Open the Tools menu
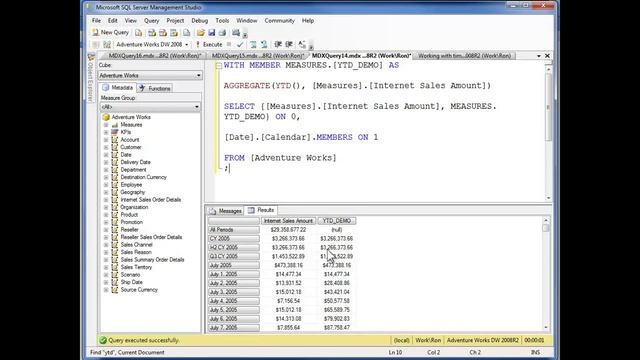Viewport: 640px width, 360px height. coord(222,20)
